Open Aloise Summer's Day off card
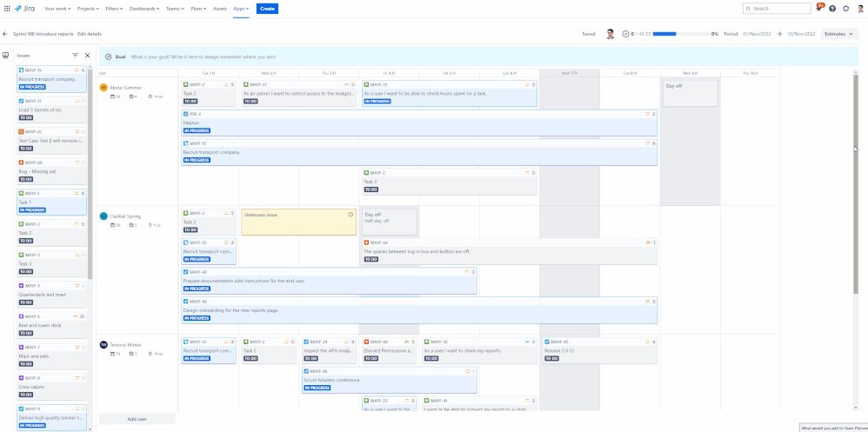Image resolution: width=868 pixels, height=432 pixels. tap(691, 94)
